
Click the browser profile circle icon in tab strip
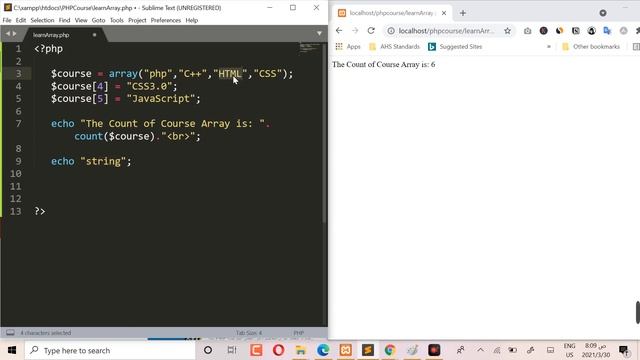[602, 13]
